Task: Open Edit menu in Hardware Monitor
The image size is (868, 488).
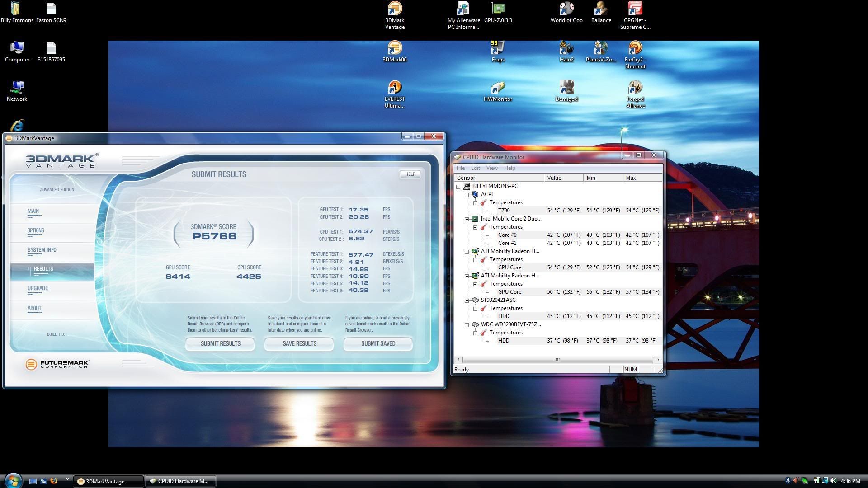Action: click(x=475, y=168)
